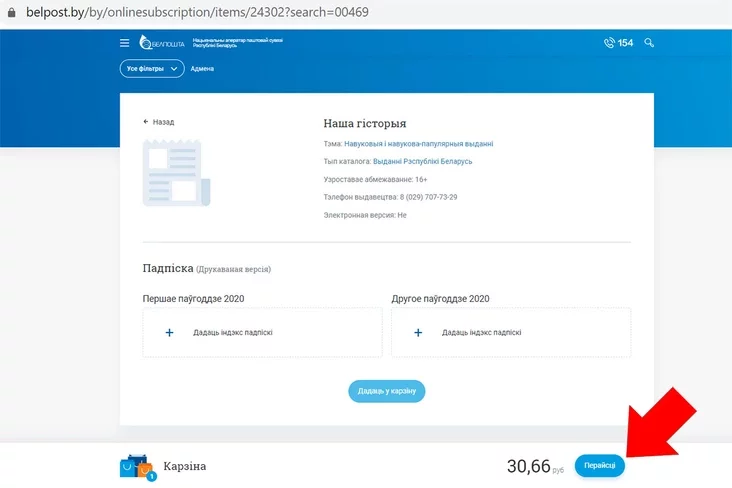Open Выданні Рэспублікі Беларусь catalog link
This screenshot has height=488, width=732.
422,161
